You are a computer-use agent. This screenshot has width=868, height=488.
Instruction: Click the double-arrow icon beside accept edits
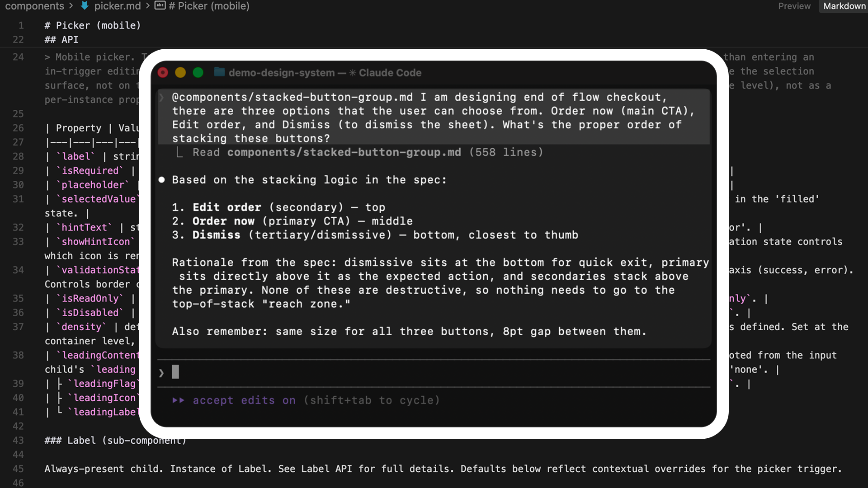pyautogui.click(x=179, y=400)
